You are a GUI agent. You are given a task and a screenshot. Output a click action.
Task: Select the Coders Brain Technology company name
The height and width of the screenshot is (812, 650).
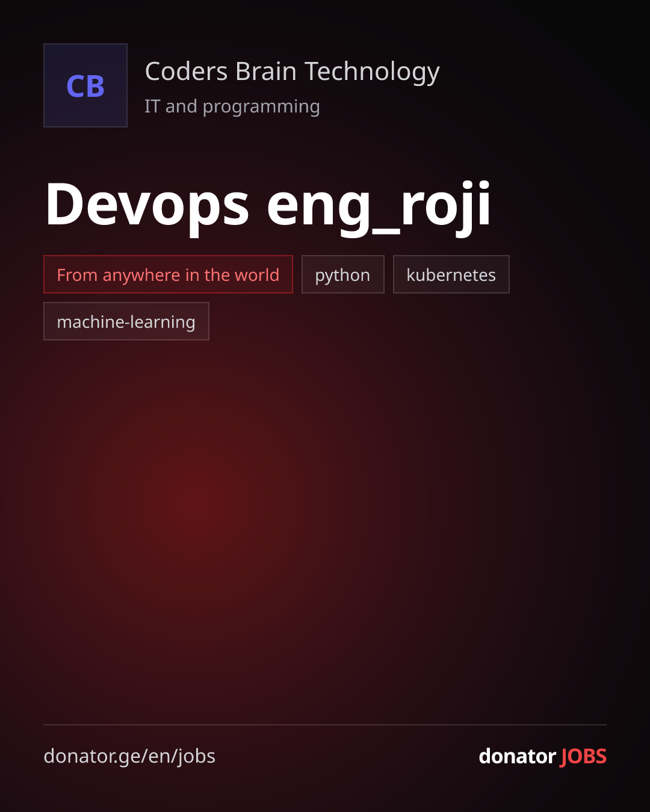(292, 72)
